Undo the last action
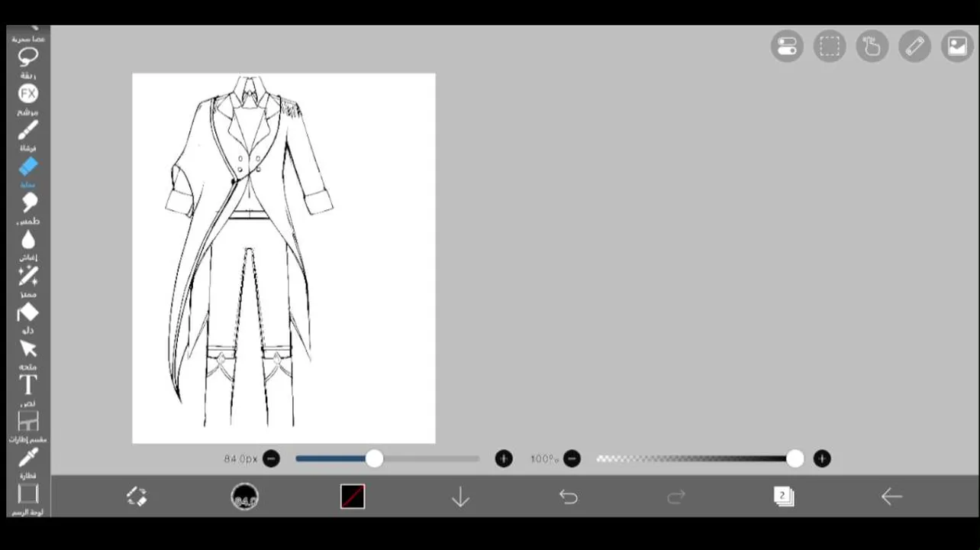Screen dimensions: 980x550 [569, 497]
